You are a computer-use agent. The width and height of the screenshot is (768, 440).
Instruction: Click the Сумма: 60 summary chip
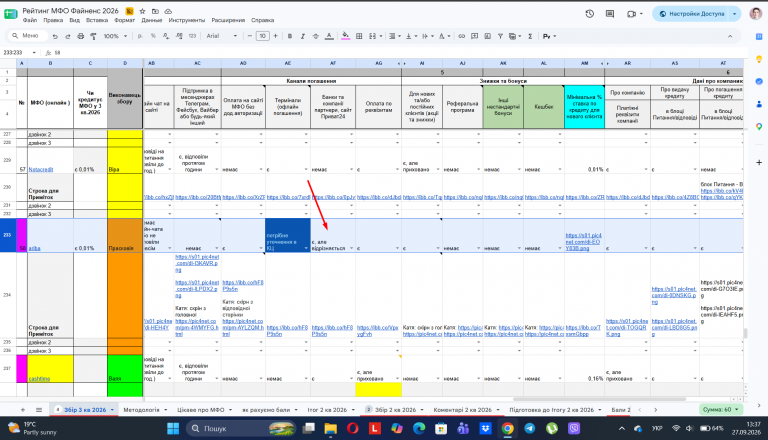pos(720,410)
